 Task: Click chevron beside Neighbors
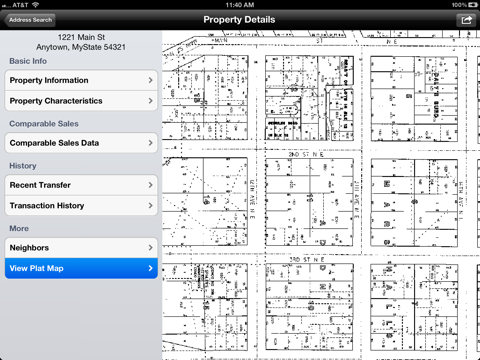(150, 248)
